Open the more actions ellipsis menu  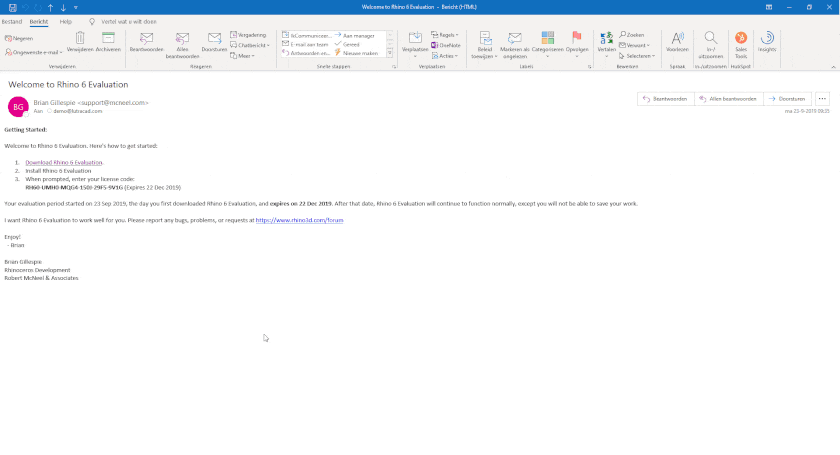pos(822,99)
